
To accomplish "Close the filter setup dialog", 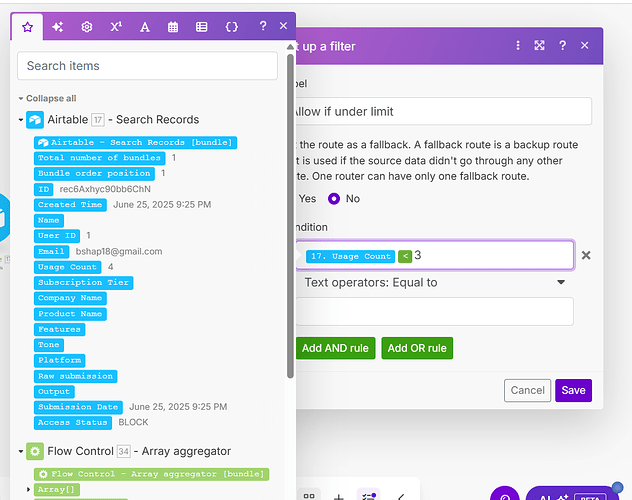I will [x=584, y=46].
